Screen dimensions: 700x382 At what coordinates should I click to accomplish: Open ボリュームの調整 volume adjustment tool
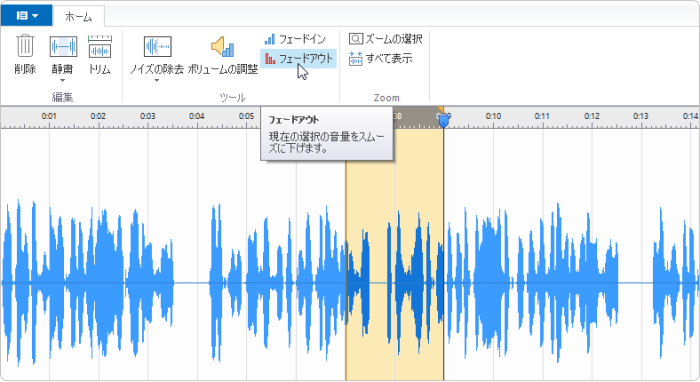point(222,47)
